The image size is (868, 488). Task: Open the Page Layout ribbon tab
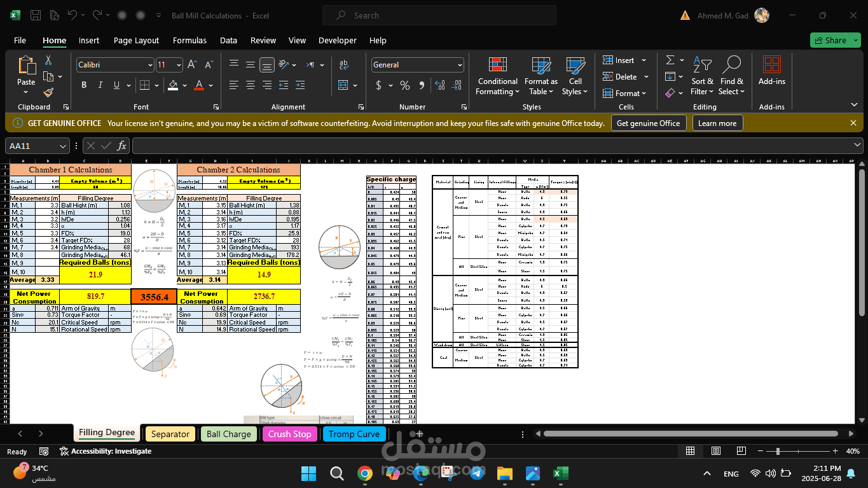[x=136, y=40]
